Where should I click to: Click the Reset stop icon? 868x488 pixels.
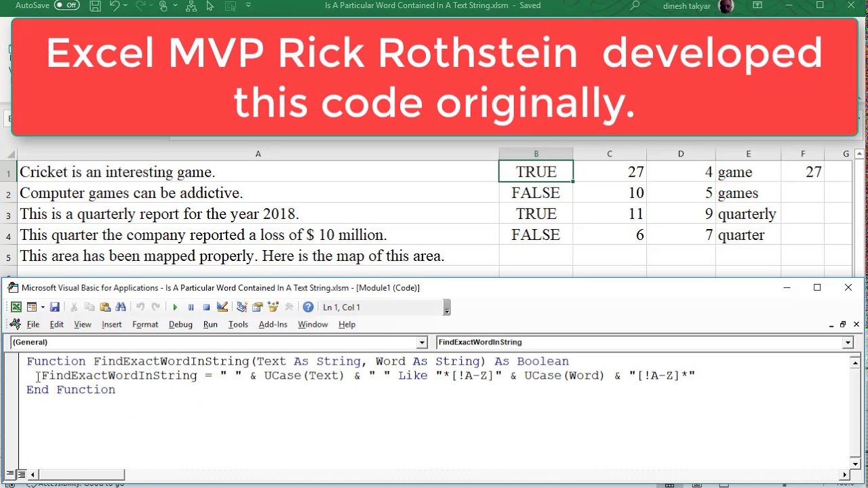(206, 307)
